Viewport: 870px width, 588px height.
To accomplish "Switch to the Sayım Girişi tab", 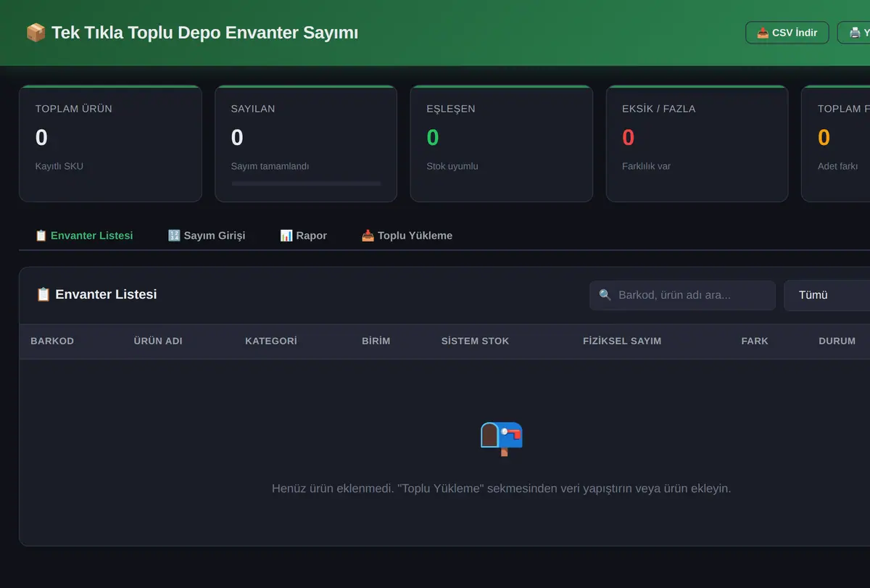I will pos(207,236).
